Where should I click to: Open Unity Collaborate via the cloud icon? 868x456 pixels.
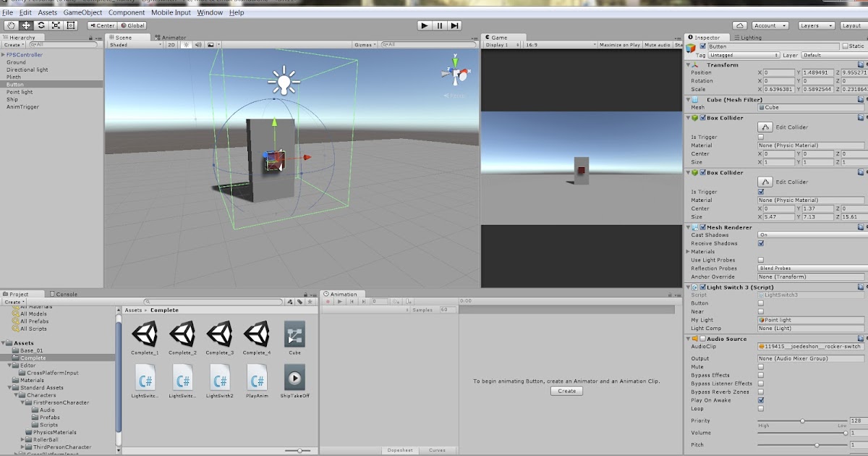tap(741, 25)
